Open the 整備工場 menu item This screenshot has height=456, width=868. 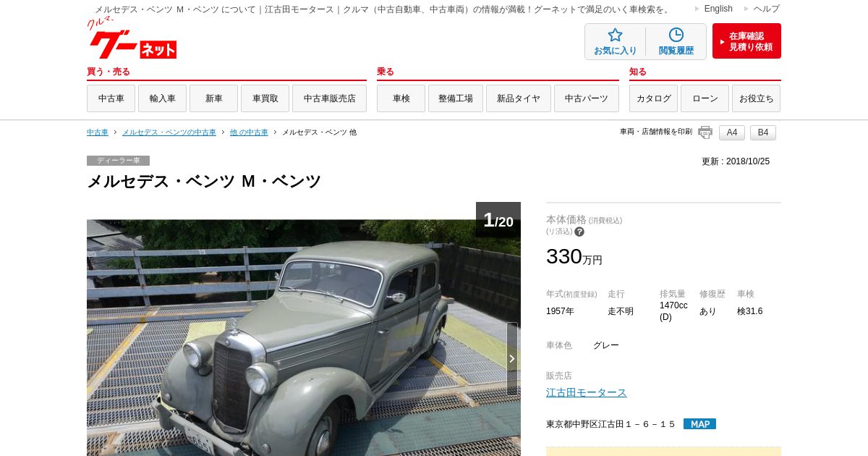point(456,98)
